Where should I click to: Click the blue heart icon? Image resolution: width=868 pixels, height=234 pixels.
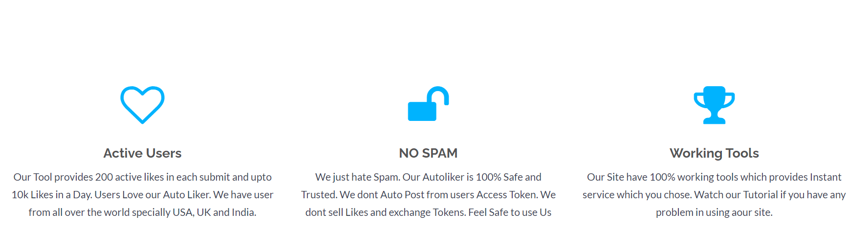[142, 105]
